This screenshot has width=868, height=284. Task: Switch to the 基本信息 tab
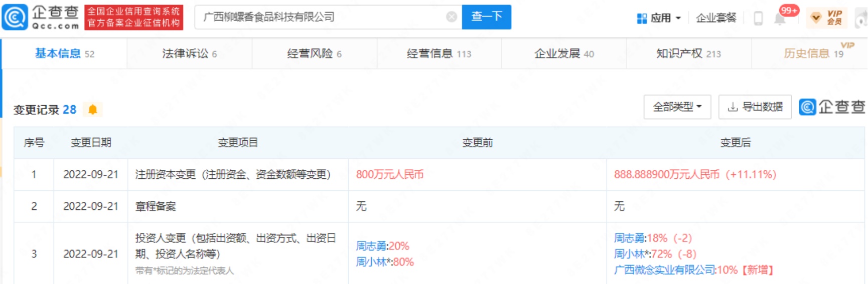tap(64, 54)
